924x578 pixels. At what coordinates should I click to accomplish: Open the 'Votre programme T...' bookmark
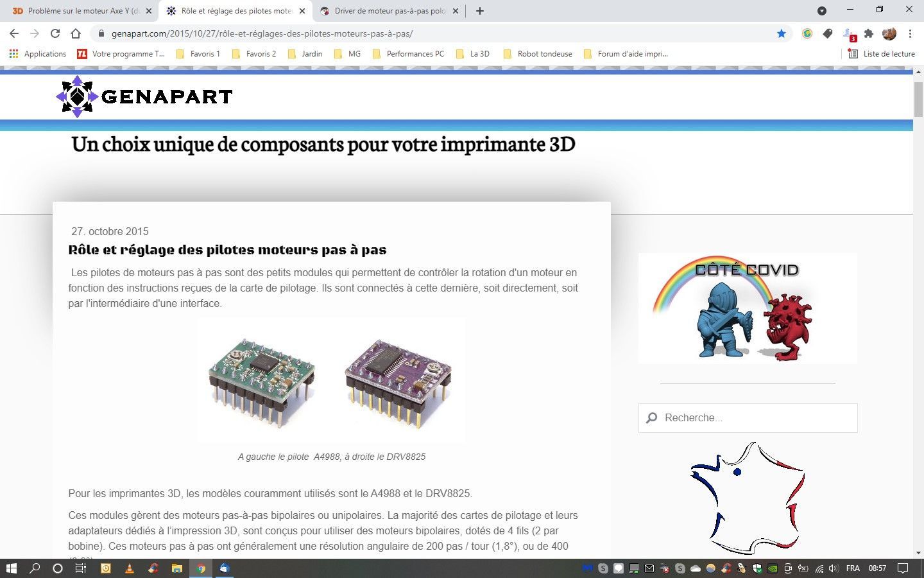(x=121, y=54)
